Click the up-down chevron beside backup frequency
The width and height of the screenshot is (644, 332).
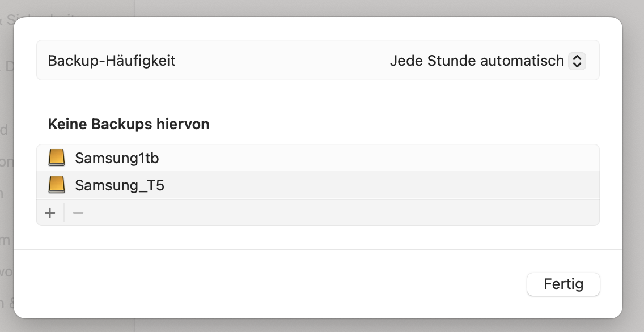pos(577,61)
